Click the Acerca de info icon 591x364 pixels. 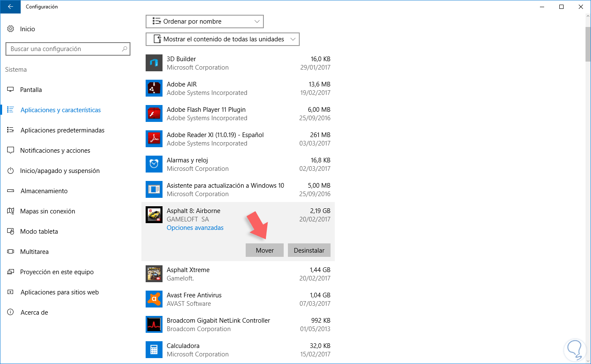(11, 313)
